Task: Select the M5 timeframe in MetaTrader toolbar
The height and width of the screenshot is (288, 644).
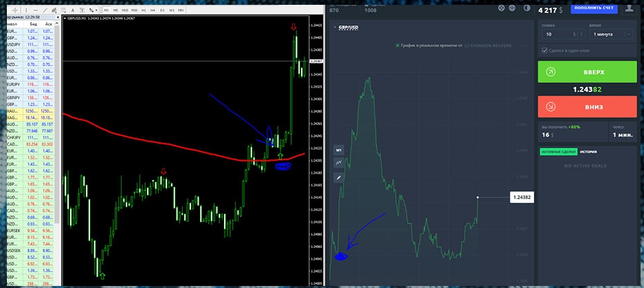Action: (x=115, y=10)
